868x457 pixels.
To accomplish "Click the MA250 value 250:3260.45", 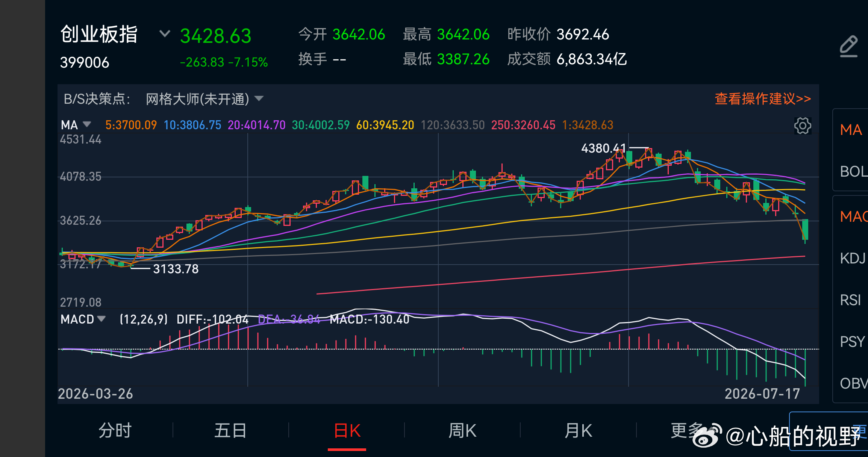I will tap(523, 125).
